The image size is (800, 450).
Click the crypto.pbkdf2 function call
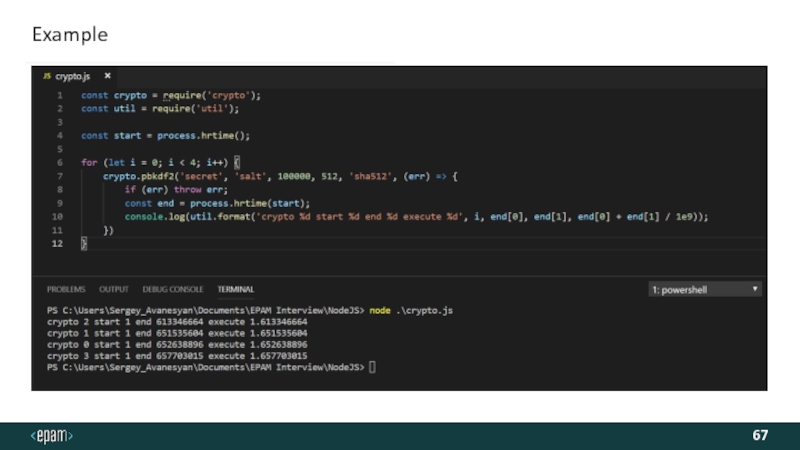coord(136,175)
